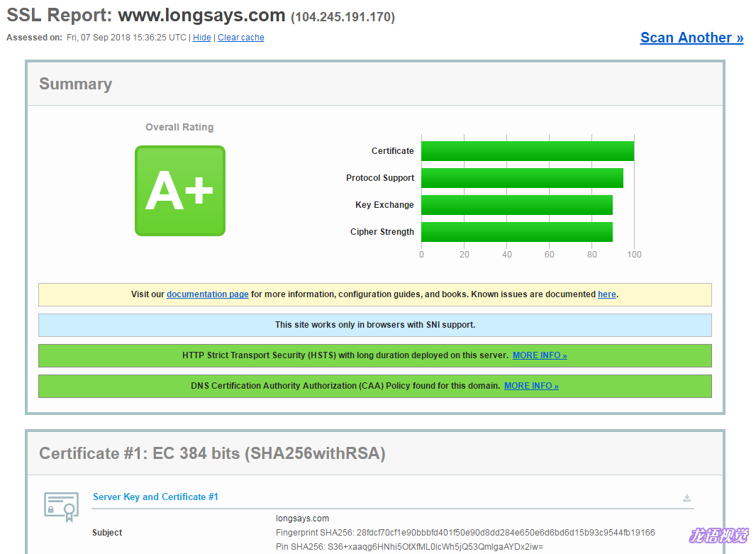The height and width of the screenshot is (554, 756).
Task: Click the certificate illustration icon
Action: click(x=61, y=506)
